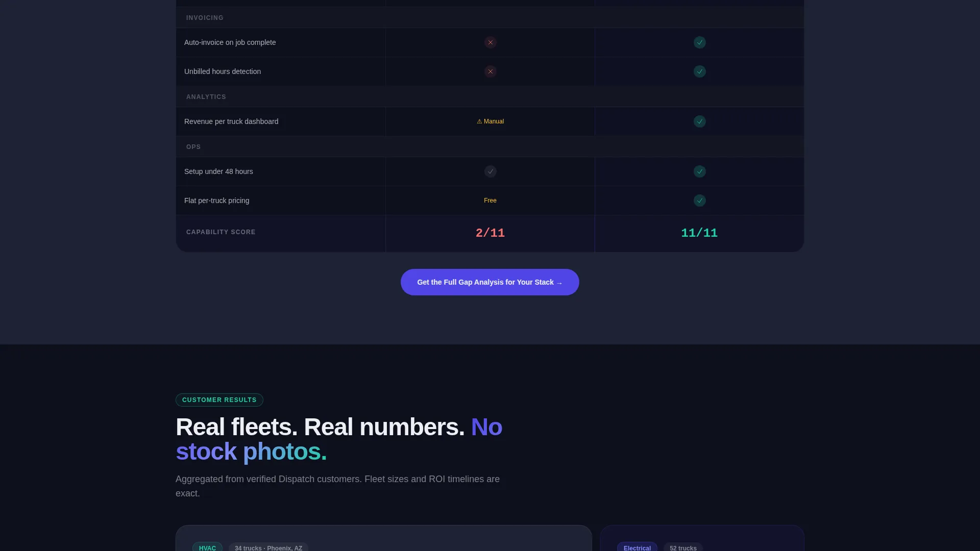Image resolution: width=980 pixels, height=551 pixels.
Task: Click green check for Flat per-truck pricing
Action: click(699, 201)
